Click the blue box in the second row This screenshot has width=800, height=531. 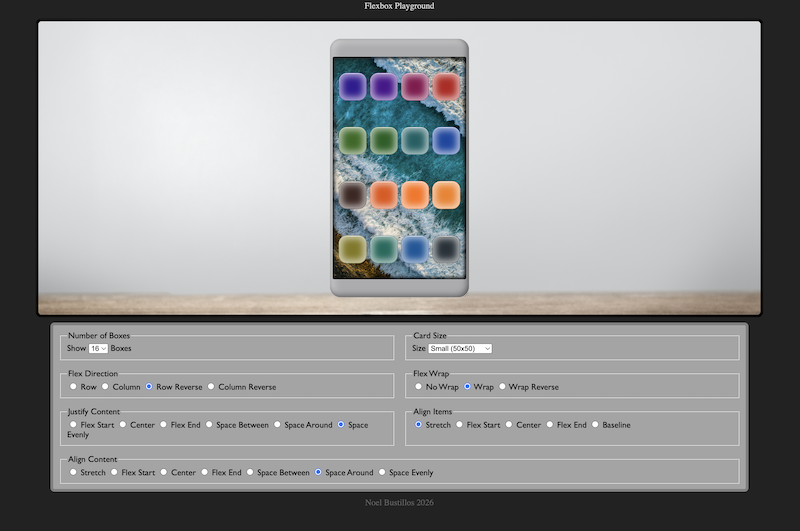coord(446,141)
